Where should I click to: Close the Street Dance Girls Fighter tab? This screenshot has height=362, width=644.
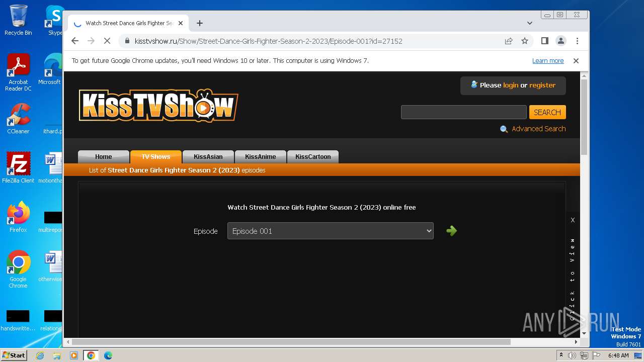pos(180,23)
